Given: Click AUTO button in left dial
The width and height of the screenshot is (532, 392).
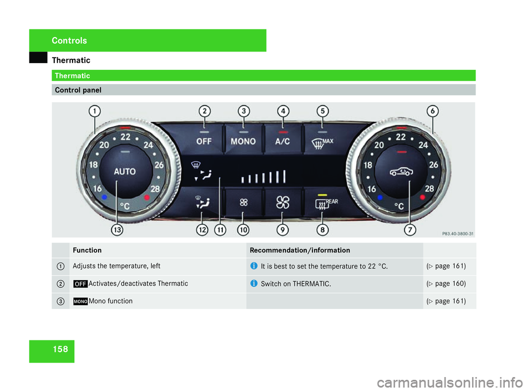Looking at the screenshot, I should coord(125,172).
